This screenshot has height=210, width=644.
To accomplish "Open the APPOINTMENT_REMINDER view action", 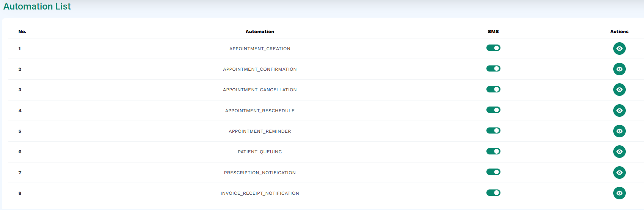I will [x=619, y=131].
